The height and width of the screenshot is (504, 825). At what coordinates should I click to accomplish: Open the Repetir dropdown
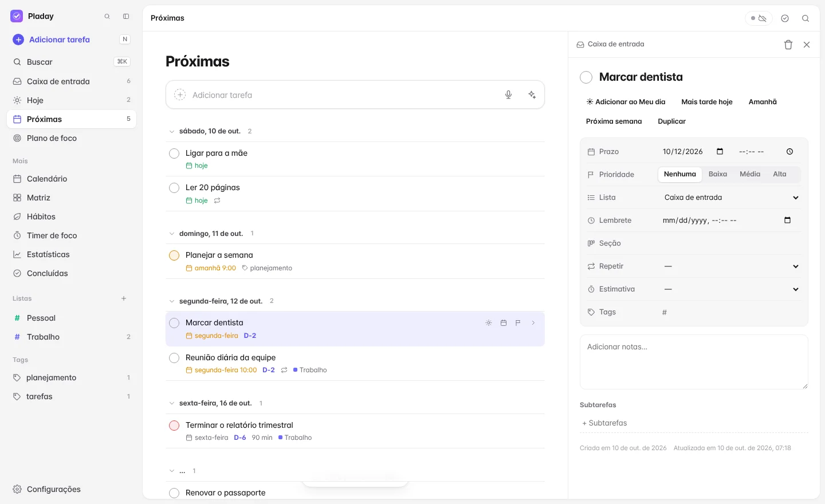[x=731, y=266]
